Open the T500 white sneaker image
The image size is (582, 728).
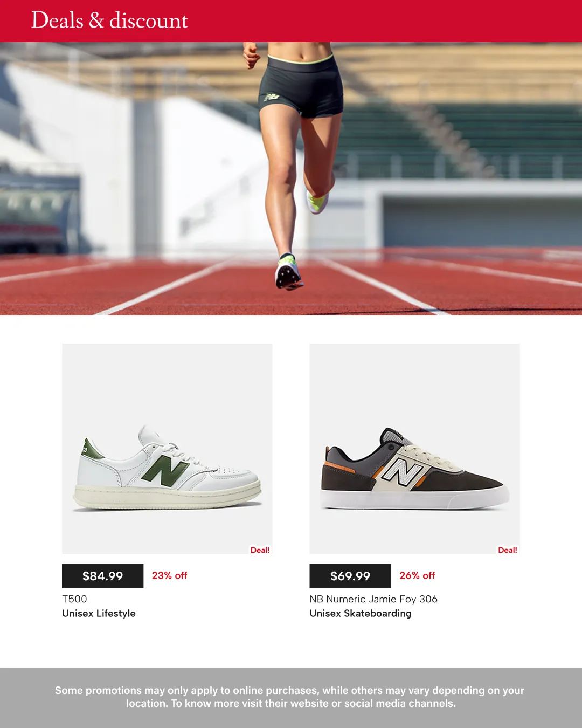click(x=167, y=449)
